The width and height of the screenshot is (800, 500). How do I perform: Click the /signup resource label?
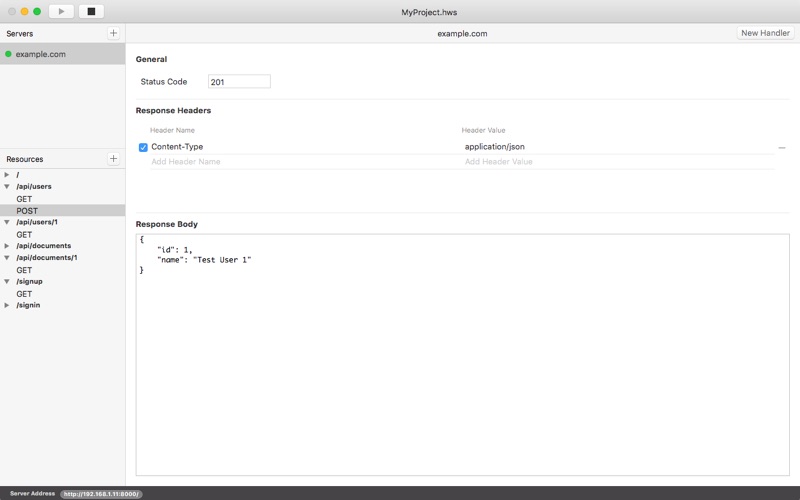tap(29, 282)
